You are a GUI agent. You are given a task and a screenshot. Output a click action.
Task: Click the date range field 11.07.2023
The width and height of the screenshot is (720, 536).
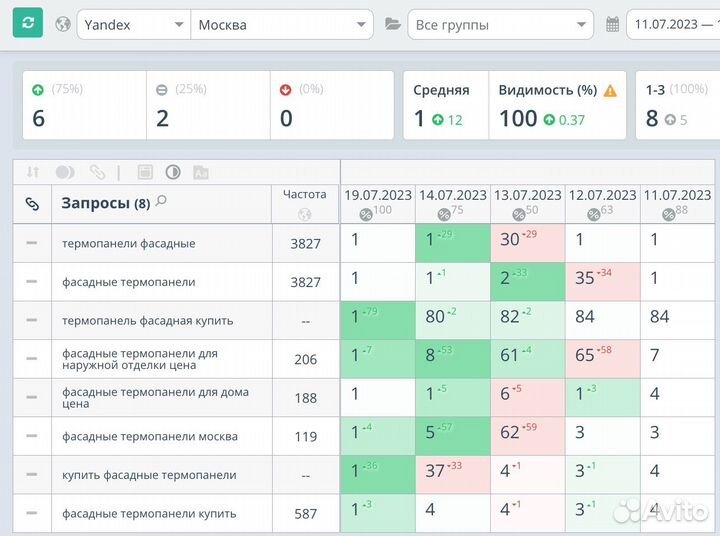pos(674,24)
